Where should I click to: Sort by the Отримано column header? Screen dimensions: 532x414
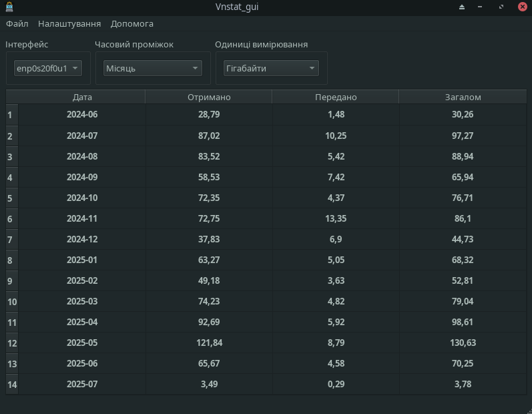click(x=209, y=97)
